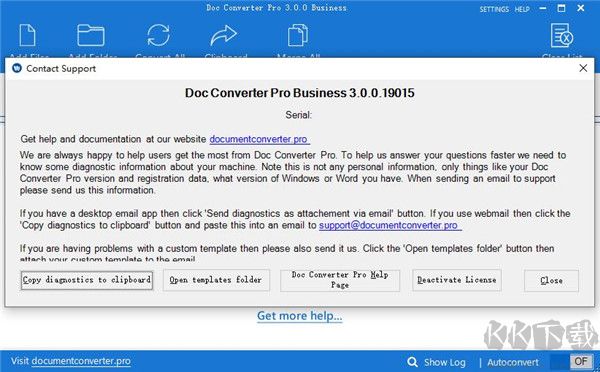Click the Show Log label
Image resolution: width=600 pixels, height=372 pixels.
[x=445, y=362]
